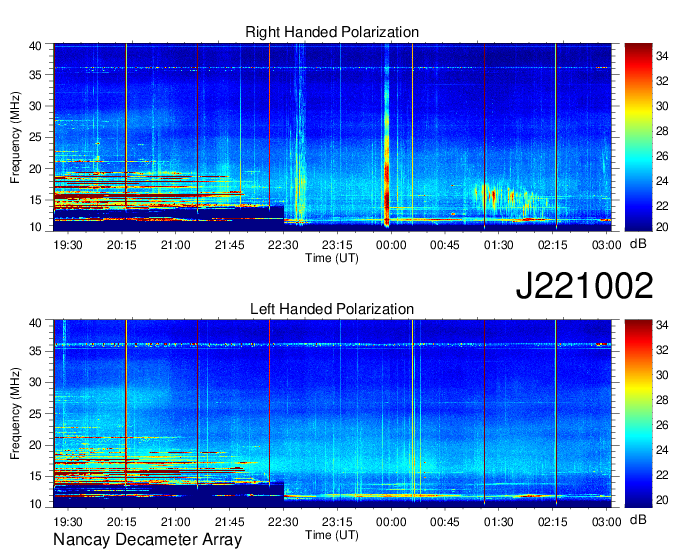The width and height of the screenshot is (680, 552).
Task: Click the left-handed plot's color scale bar
Action: pyautogui.click(x=638, y=413)
